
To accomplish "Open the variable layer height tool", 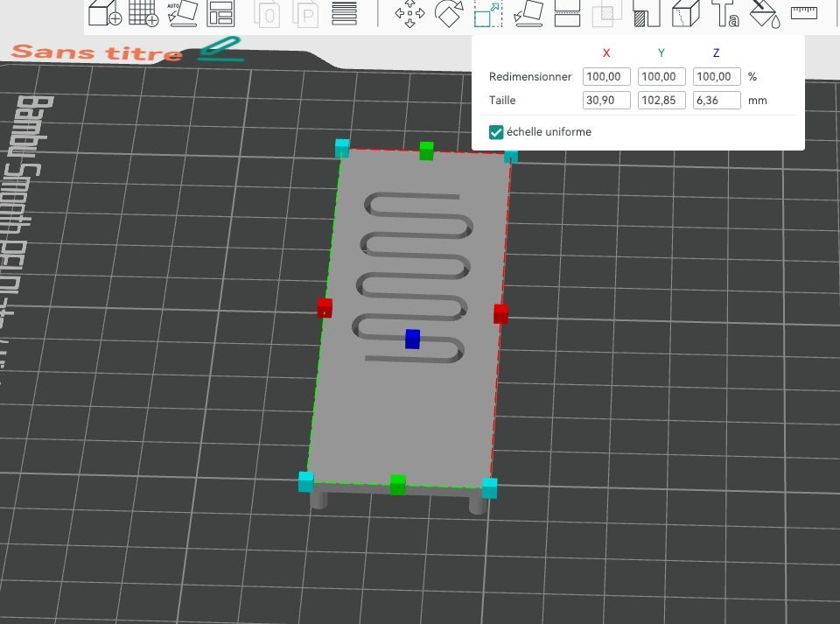I will (345, 12).
